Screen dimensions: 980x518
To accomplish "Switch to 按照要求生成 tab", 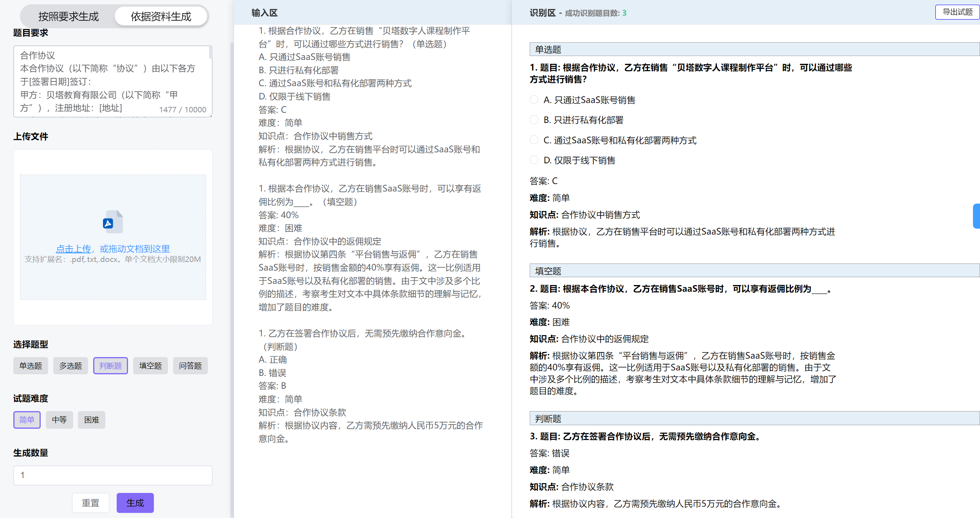I will click(69, 16).
